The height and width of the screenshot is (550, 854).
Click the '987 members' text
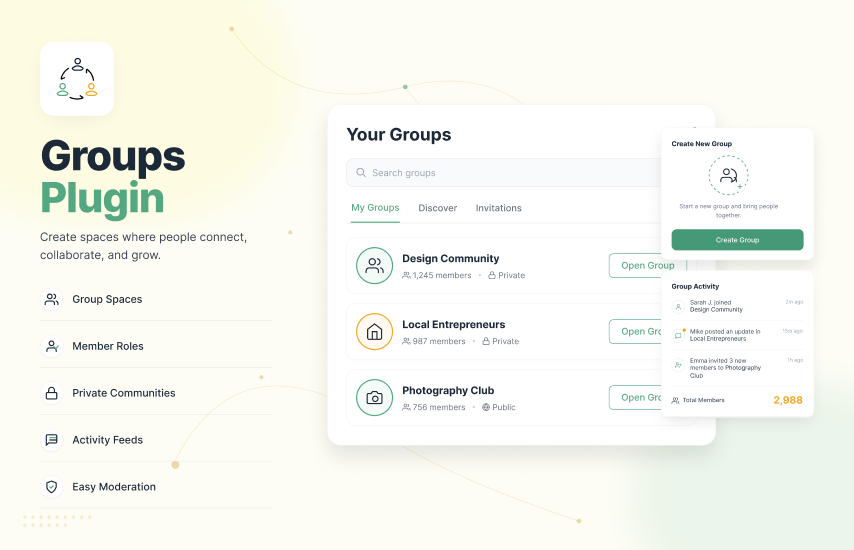439,341
